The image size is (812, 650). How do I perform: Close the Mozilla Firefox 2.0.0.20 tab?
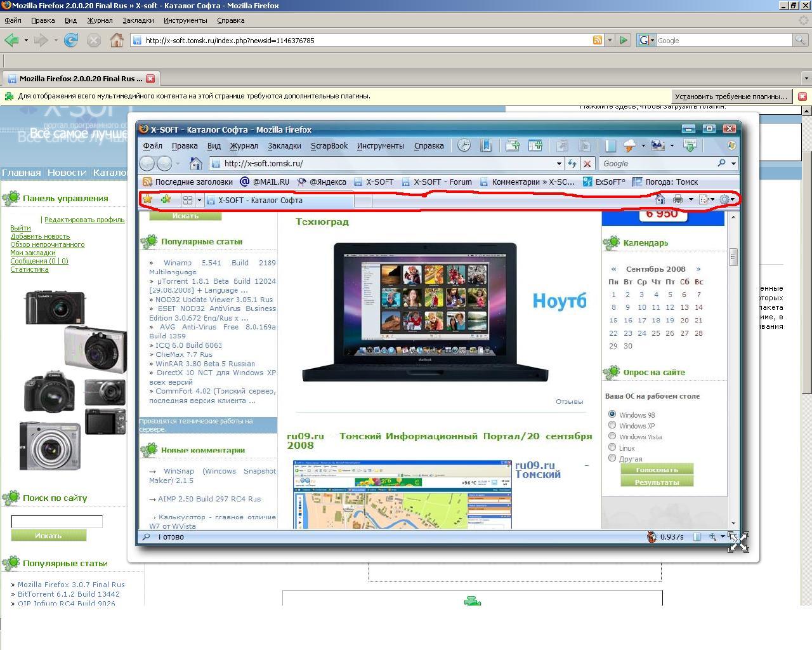point(150,79)
